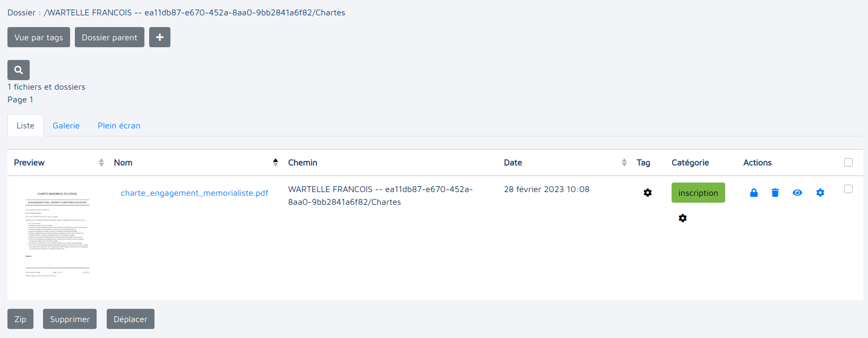The image size is (868, 338).
Task: Sort files by Date column
Action: (624, 162)
